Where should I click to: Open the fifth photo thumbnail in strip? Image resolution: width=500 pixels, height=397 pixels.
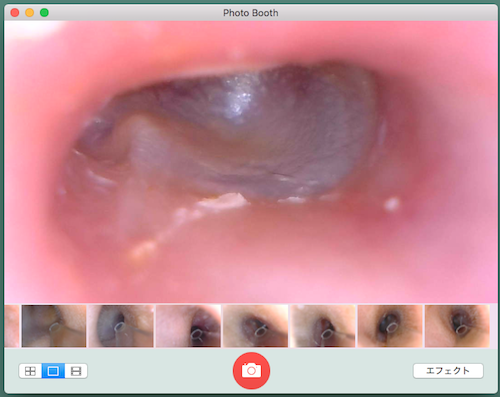(323, 326)
